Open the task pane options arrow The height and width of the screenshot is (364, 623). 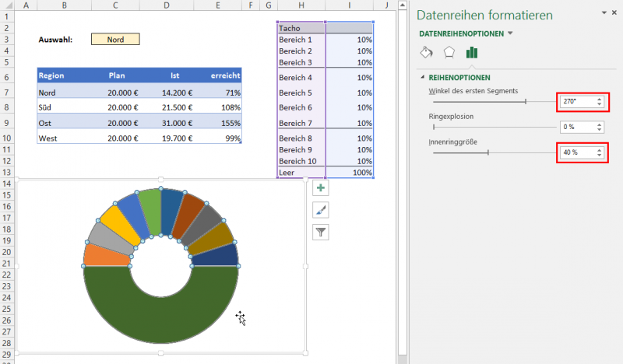603,13
